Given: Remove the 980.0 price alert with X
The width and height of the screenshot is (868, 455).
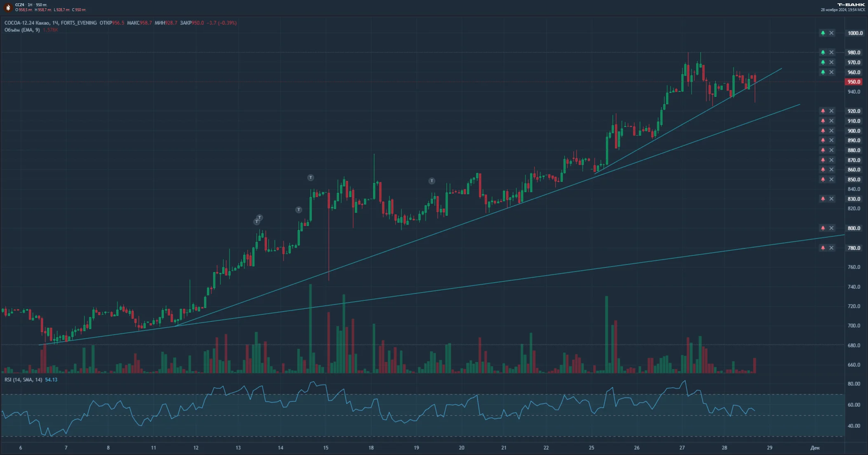Looking at the screenshot, I should click(831, 52).
